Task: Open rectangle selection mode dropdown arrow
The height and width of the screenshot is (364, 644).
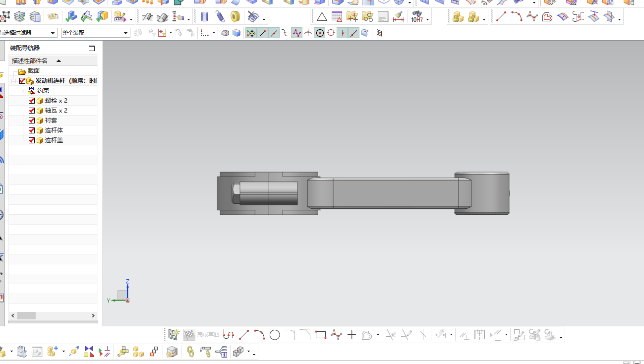Action: pyautogui.click(x=214, y=33)
